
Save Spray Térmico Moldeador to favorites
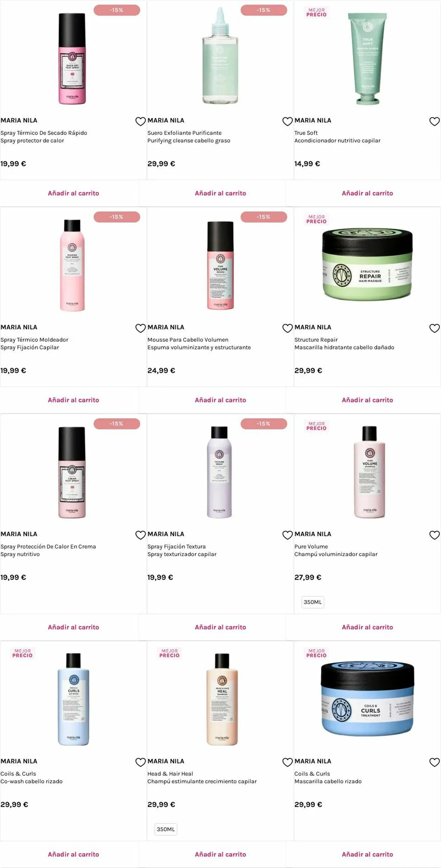pos(140,328)
